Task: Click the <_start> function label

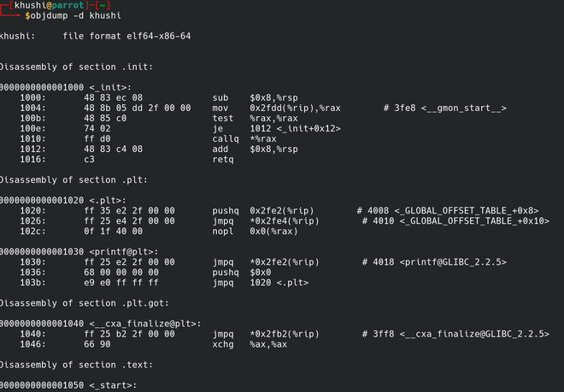Action: click(x=114, y=385)
